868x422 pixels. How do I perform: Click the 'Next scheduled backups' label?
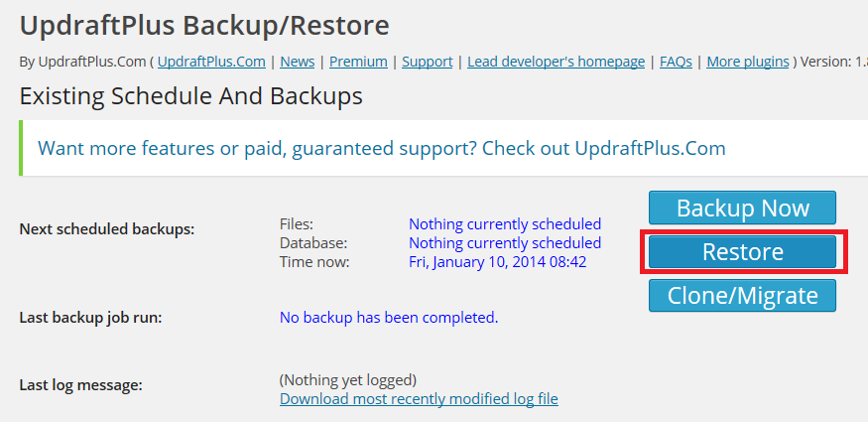coord(107,229)
